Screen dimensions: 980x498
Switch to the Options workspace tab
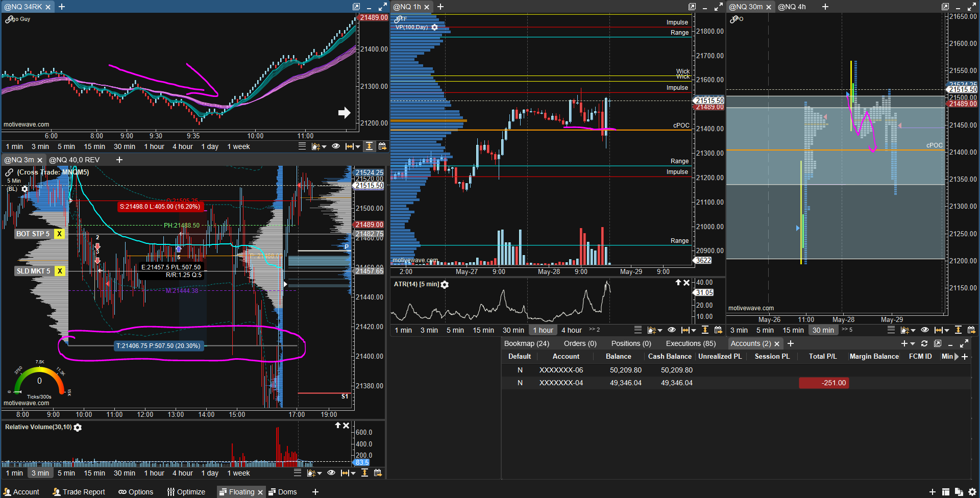(136, 492)
